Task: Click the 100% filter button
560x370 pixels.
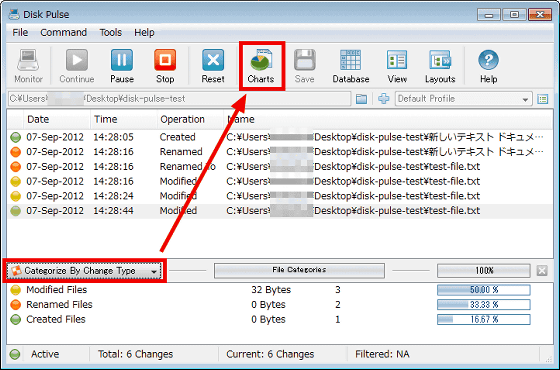Action: pyautogui.click(x=484, y=270)
